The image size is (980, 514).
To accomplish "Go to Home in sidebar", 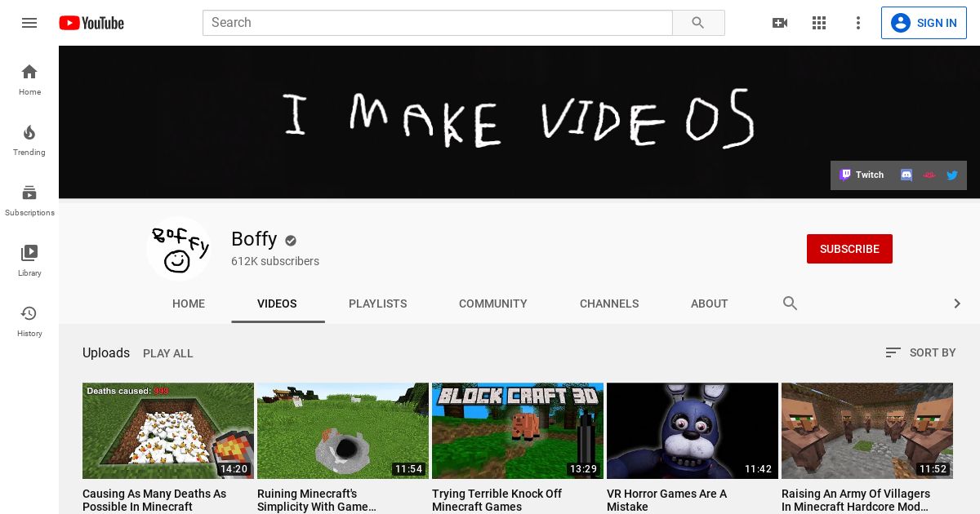I will (x=29, y=80).
